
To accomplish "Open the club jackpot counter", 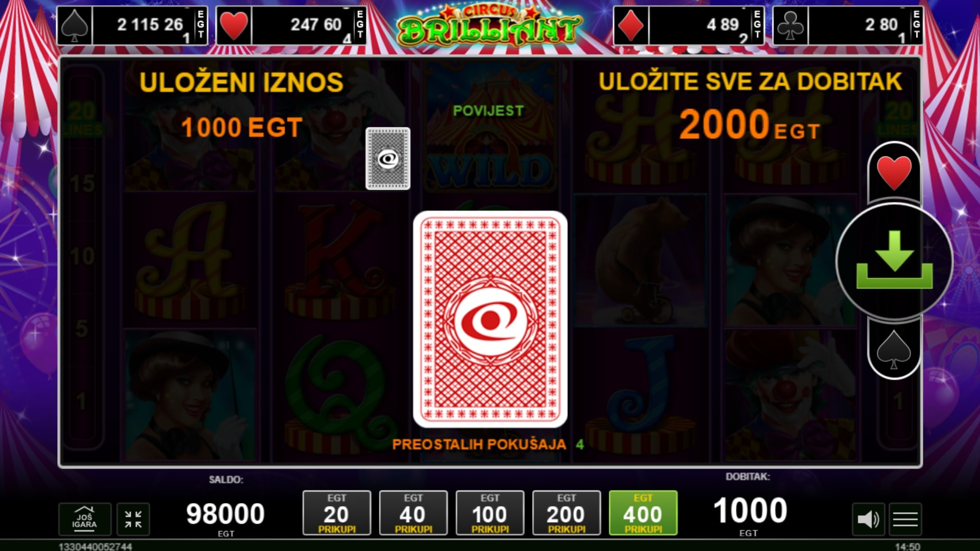I will coord(848,26).
